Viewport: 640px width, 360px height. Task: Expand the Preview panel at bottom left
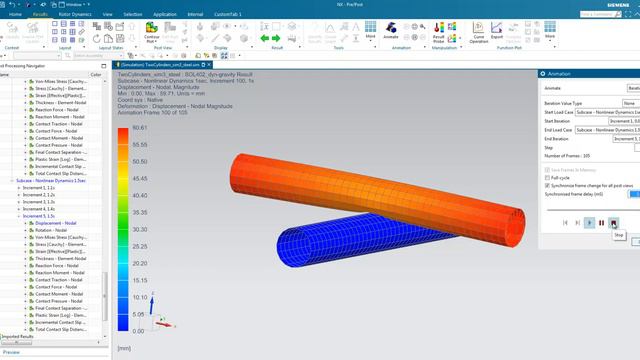click(x=11, y=352)
